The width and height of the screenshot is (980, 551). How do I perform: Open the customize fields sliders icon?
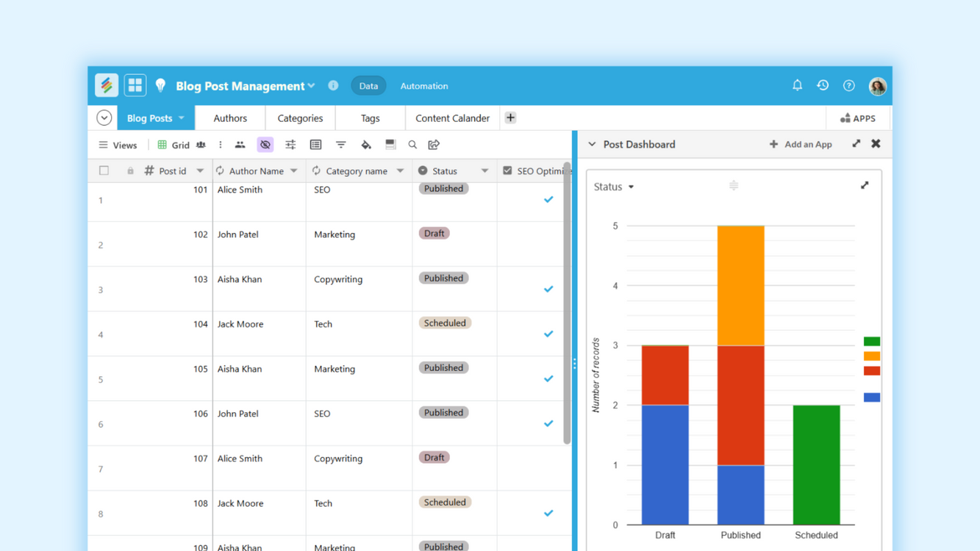(290, 145)
